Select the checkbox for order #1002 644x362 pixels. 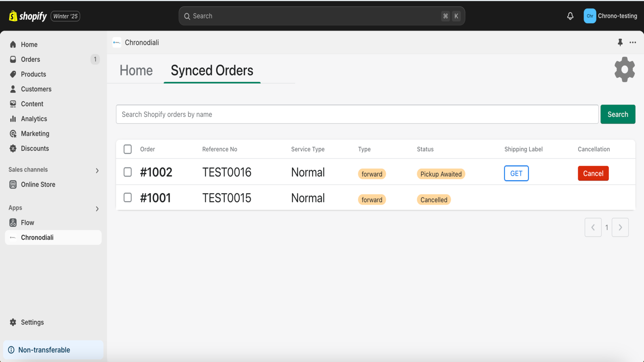point(127,172)
